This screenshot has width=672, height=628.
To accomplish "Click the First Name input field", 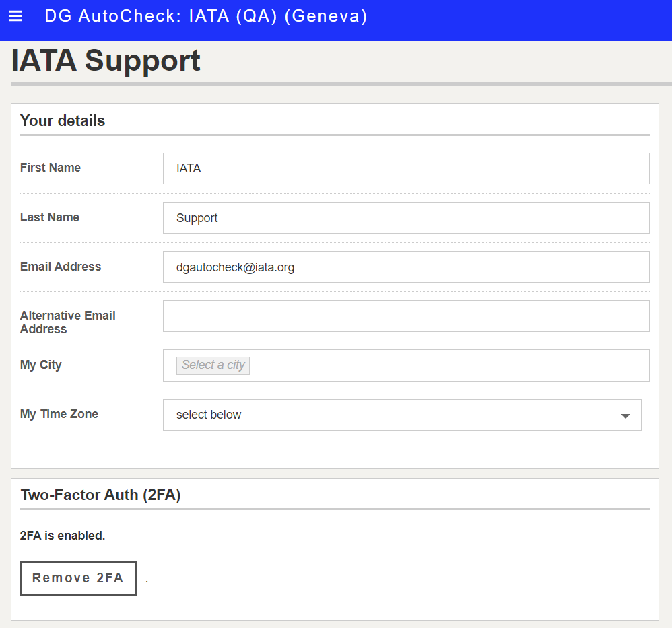I will (x=406, y=168).
